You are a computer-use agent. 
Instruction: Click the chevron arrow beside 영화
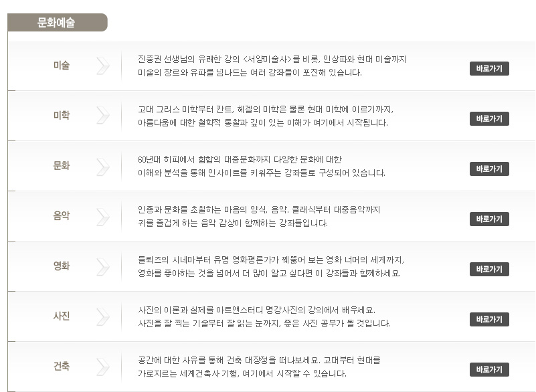tap(103, 267)
